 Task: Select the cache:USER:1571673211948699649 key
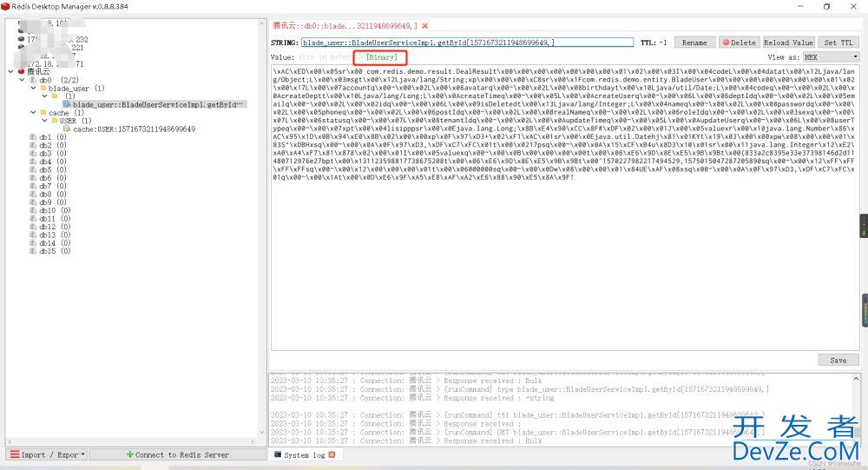pos(134,129)
